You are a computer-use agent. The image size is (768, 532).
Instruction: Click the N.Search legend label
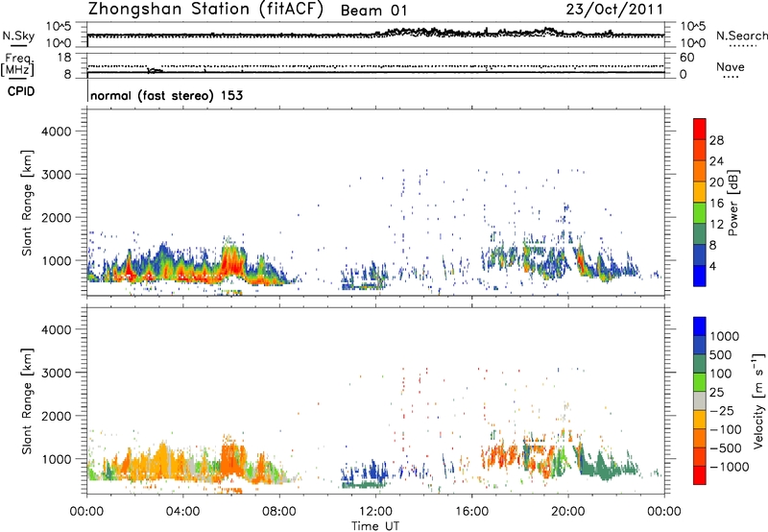742,36
